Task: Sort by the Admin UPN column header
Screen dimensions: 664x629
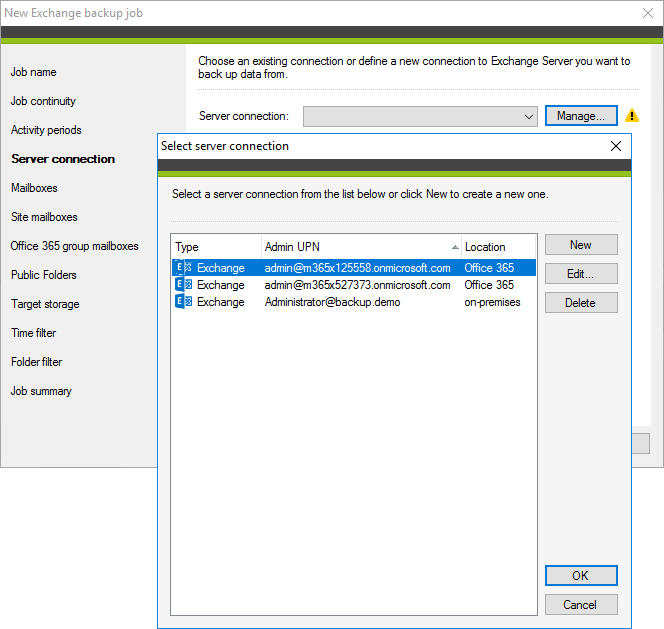Action: 361,247
